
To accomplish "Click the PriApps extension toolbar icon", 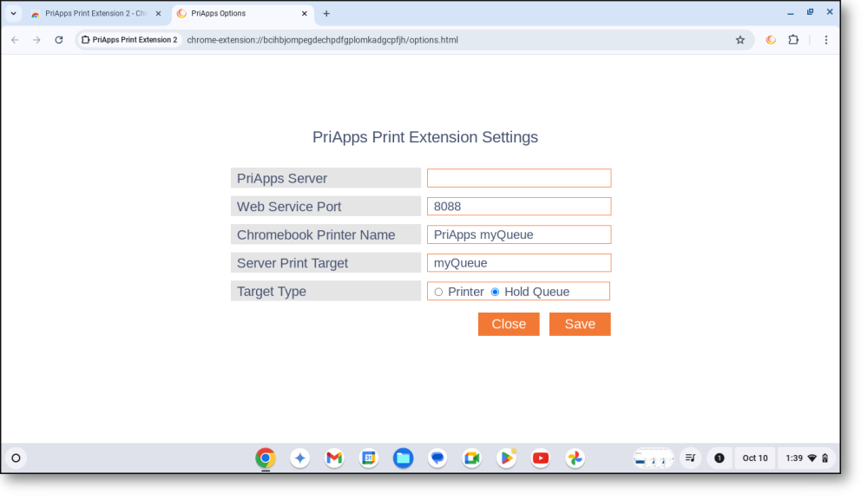I will pyautogui.click(x=771, y=40).
